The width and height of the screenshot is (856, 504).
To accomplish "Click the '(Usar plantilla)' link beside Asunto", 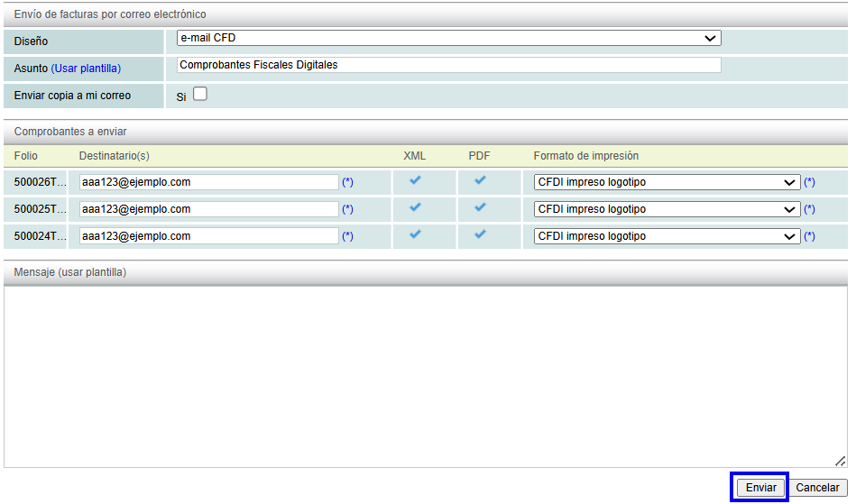I will click(x=86, y=69).
